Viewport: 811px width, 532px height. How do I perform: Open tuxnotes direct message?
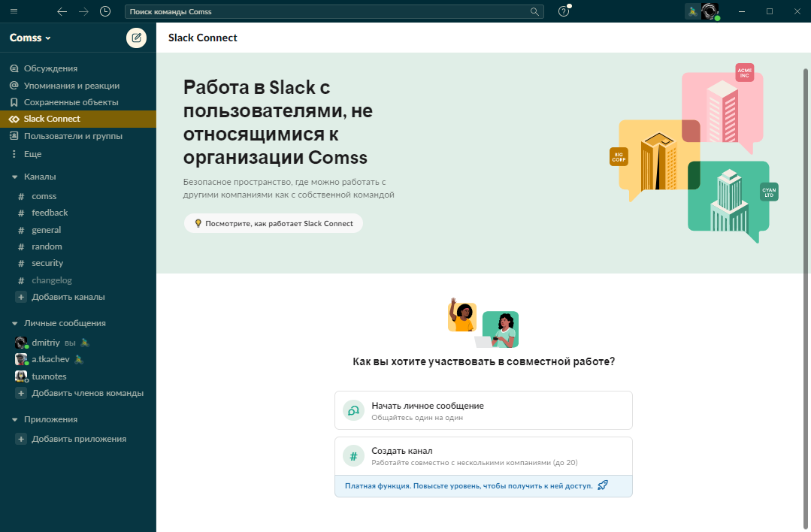coord(49,376)
